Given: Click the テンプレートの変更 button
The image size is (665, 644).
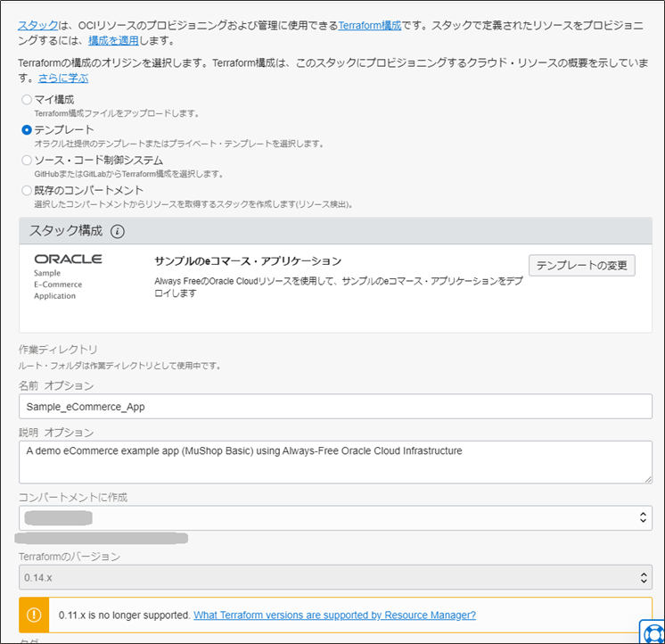Looking at the screenshot, I should click(x=581, y=265).
